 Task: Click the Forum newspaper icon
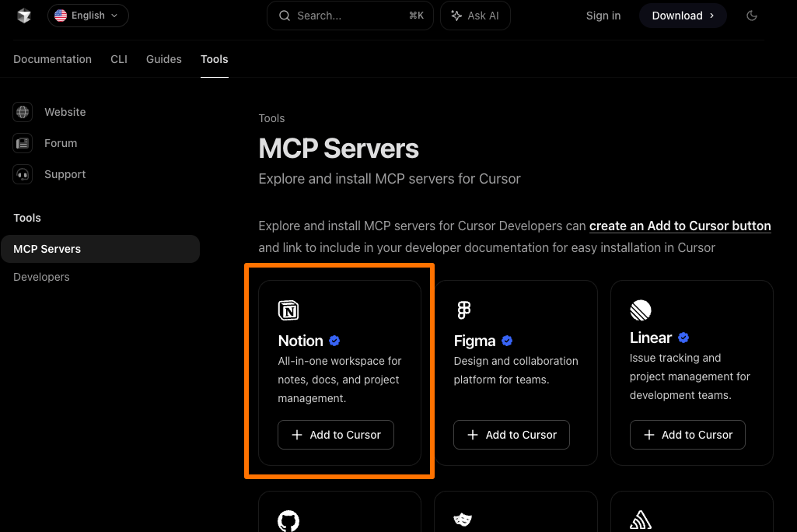[x=23, y=143]
